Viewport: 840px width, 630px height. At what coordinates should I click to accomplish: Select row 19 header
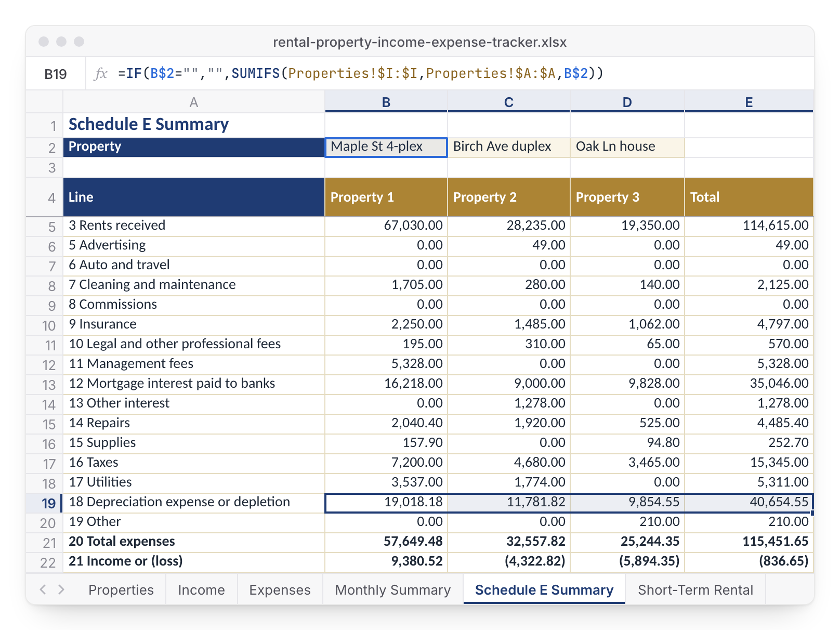tap(44, 503)
